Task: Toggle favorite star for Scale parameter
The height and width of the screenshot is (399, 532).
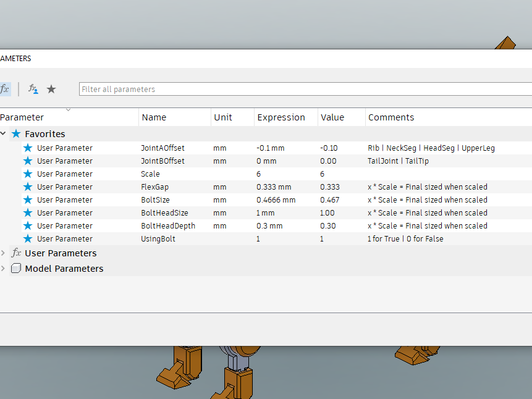Action: pyautogui.click(x=28, y=174)
